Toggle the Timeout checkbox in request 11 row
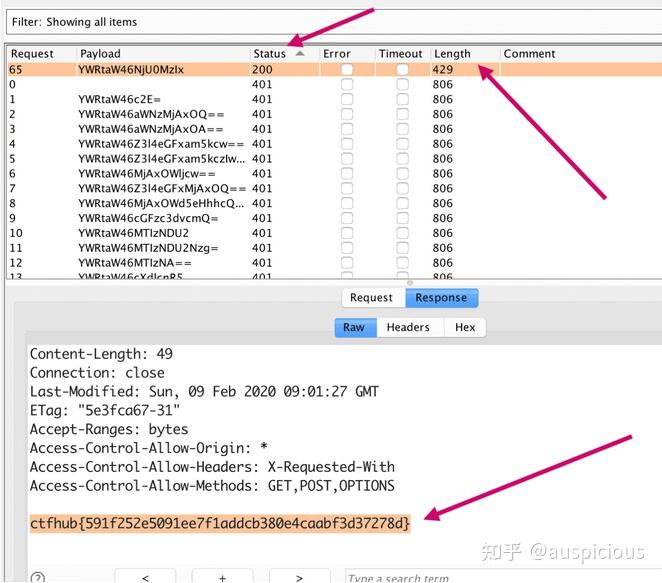The height and width of the screenshot is (583, 662). point(402,248)
